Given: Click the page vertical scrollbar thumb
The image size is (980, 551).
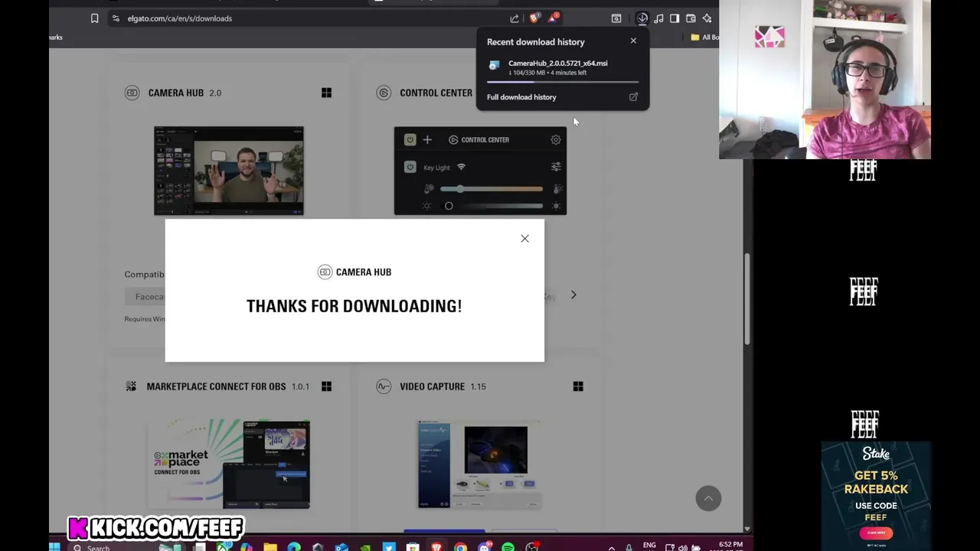Looking at the screenshot, I should (x=747, y=298).
